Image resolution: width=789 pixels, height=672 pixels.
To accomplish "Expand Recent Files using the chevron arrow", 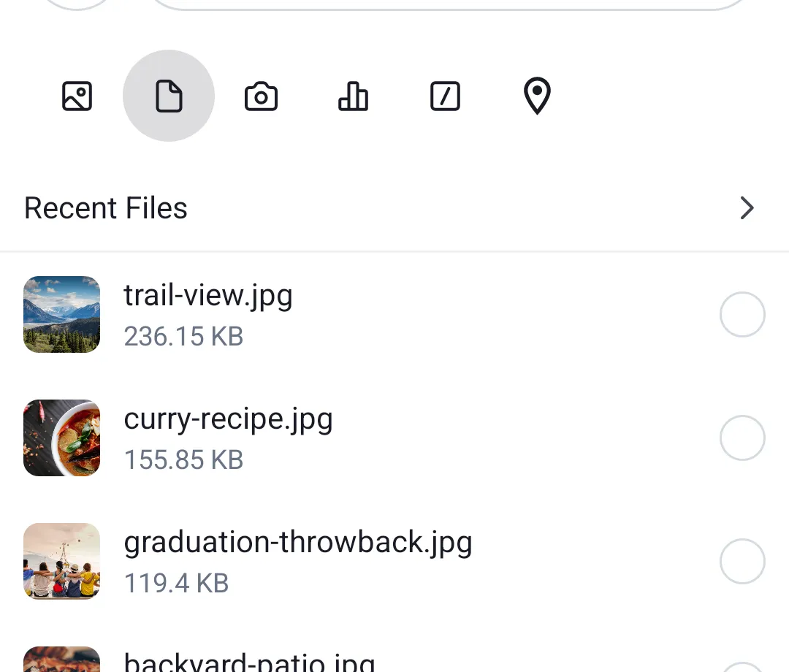I will coord(747,208).
